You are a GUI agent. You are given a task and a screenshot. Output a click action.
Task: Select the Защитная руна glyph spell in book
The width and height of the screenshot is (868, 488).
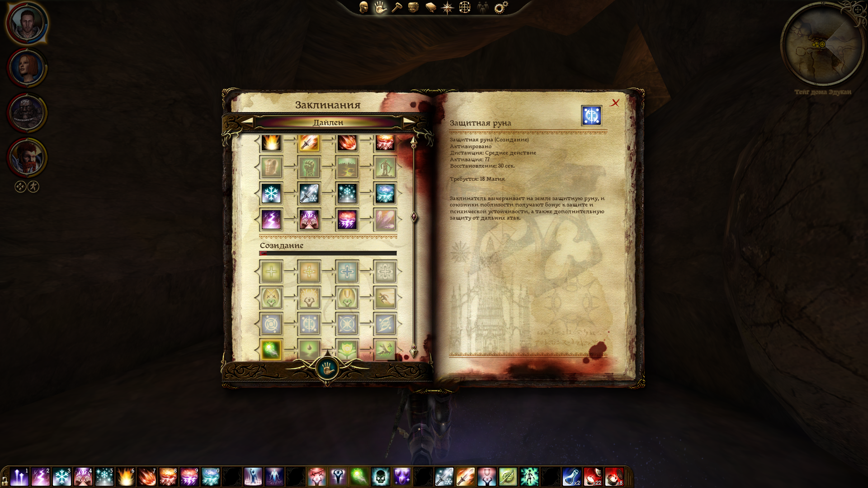pos(309,324)
